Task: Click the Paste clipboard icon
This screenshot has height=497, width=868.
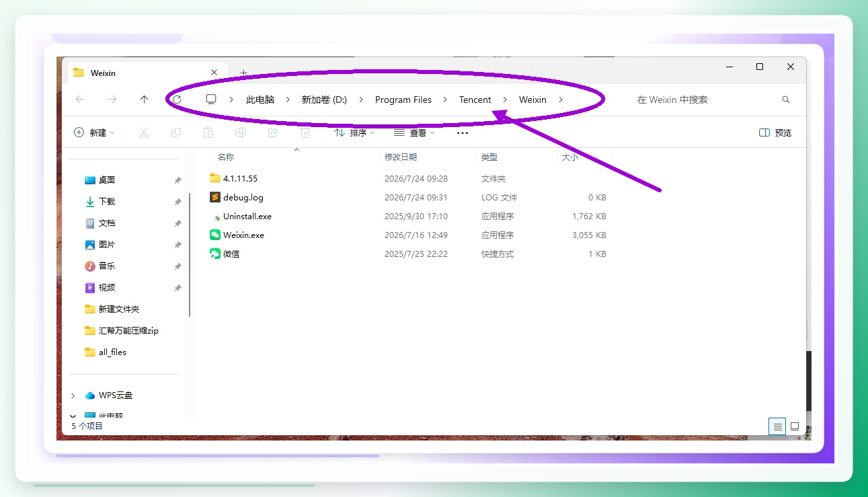Action: pyautogui.click(x=208, y=132)
